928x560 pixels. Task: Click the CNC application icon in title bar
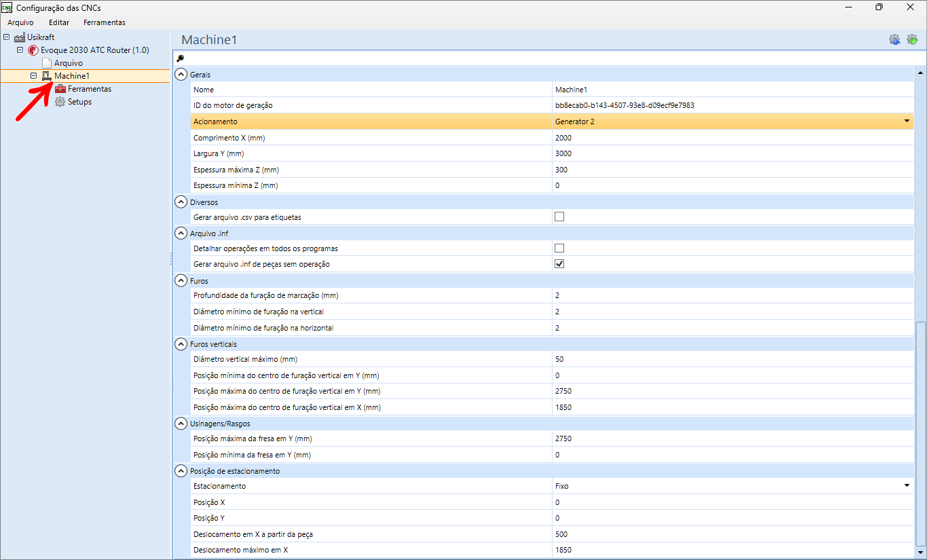[7, 7]
